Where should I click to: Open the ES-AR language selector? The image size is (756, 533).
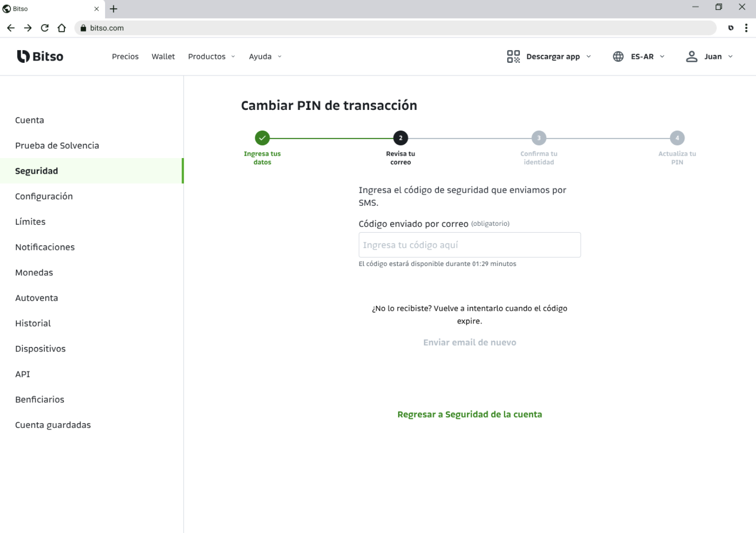pos(648,56)
